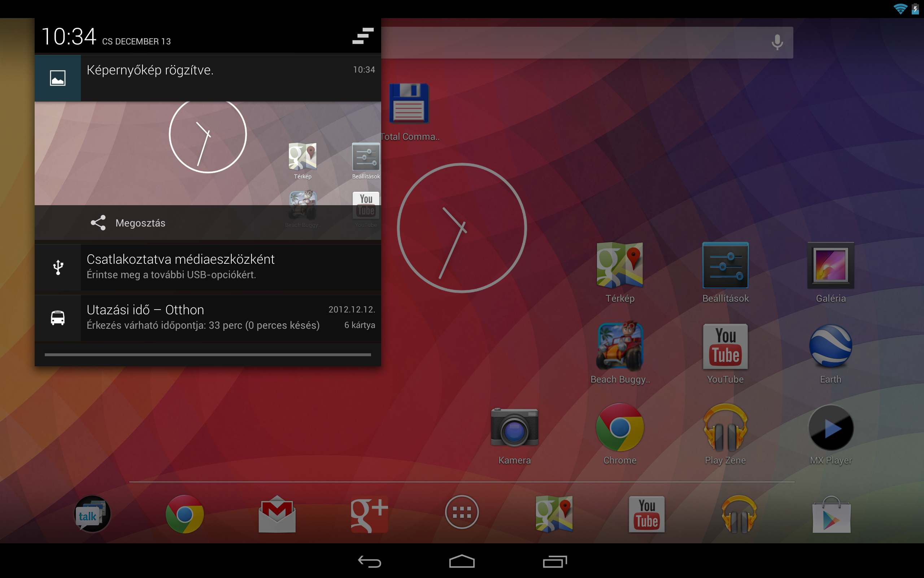Open Maps from the dock

click(554, 514)
